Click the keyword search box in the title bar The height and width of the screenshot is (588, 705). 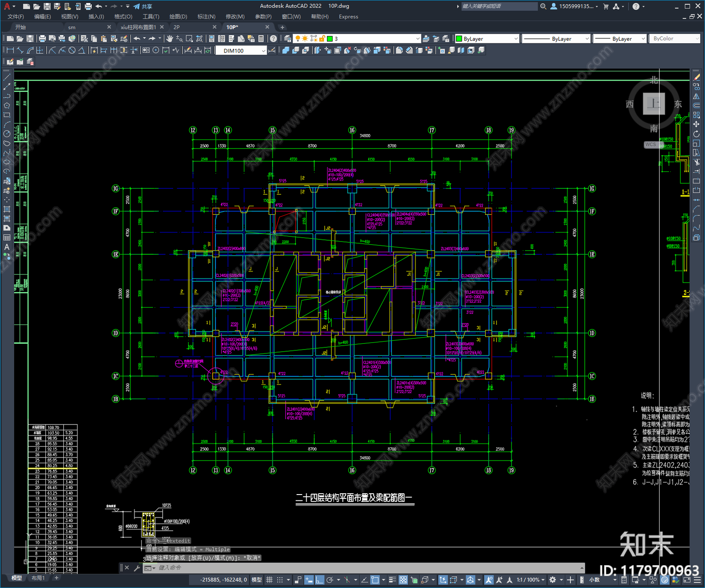(x=499, y=6)
